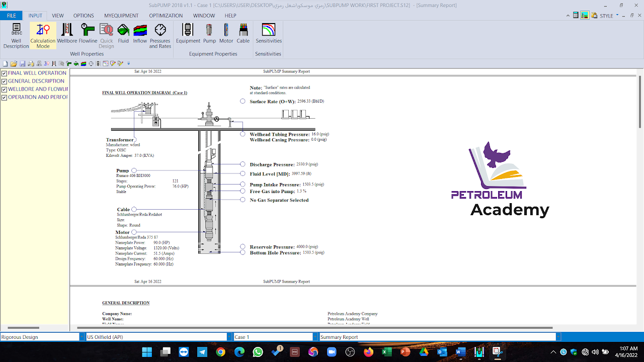
Task: Open the Well Description ribbon icon
Action: coord(16,36)
